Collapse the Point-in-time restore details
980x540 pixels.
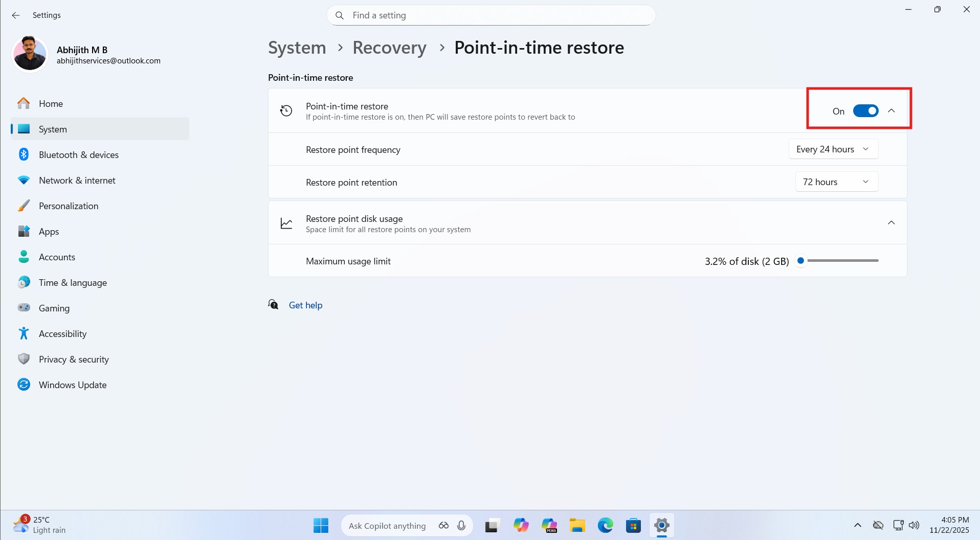[892, 110]
